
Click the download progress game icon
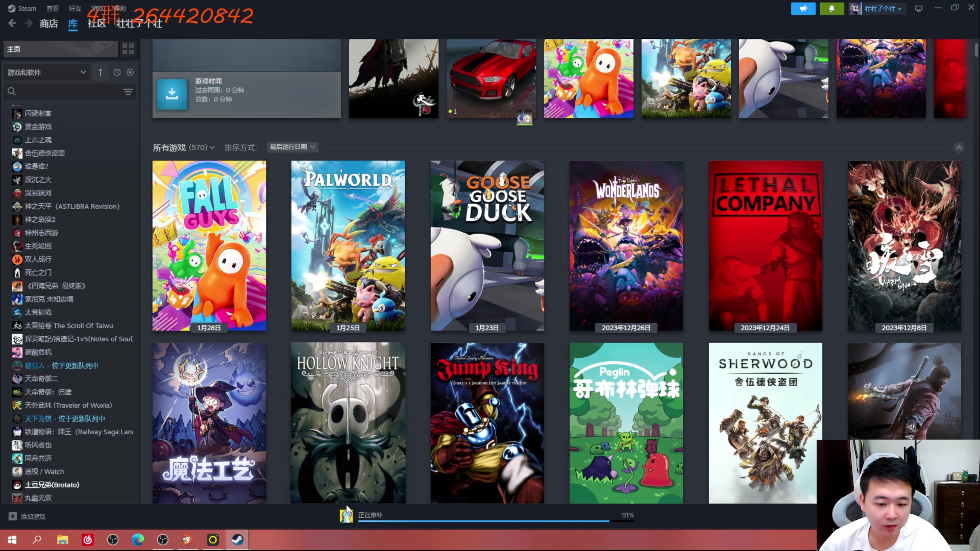[x=347, y=516]
